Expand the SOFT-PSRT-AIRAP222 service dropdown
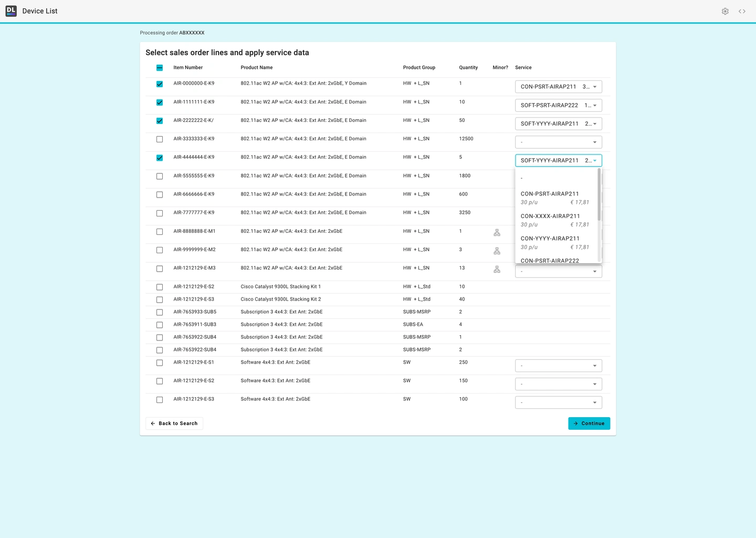The image size is (756, 538). (558, 105)
